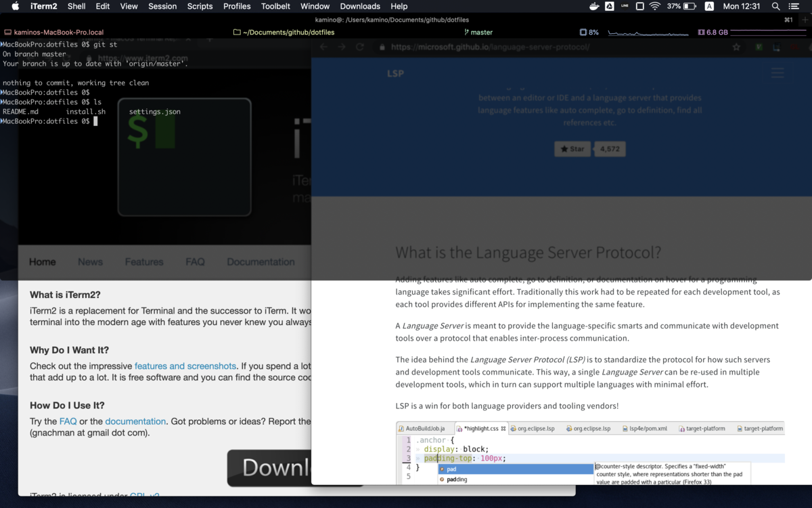Choose 'pad' autocomplete suggestion

(516, 469)
